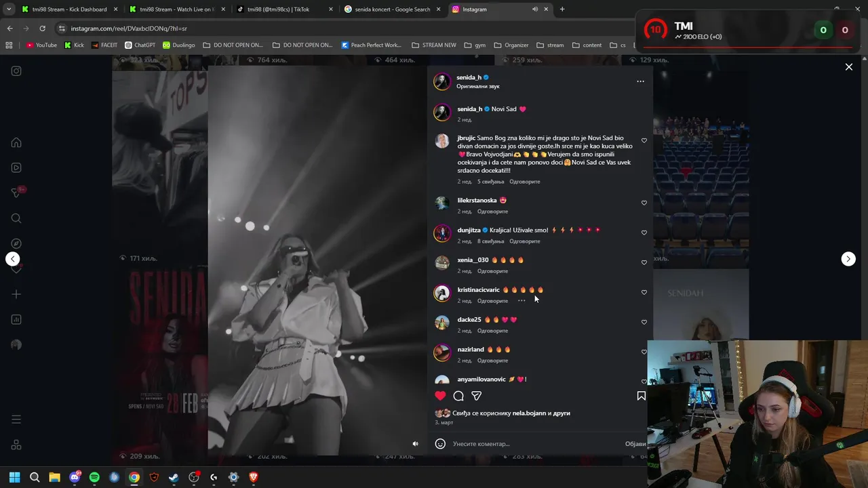Image resolution: width=868 pixels, height=488 pixels.
Task: Go to next post arrow
Action: tap(848, 259)
